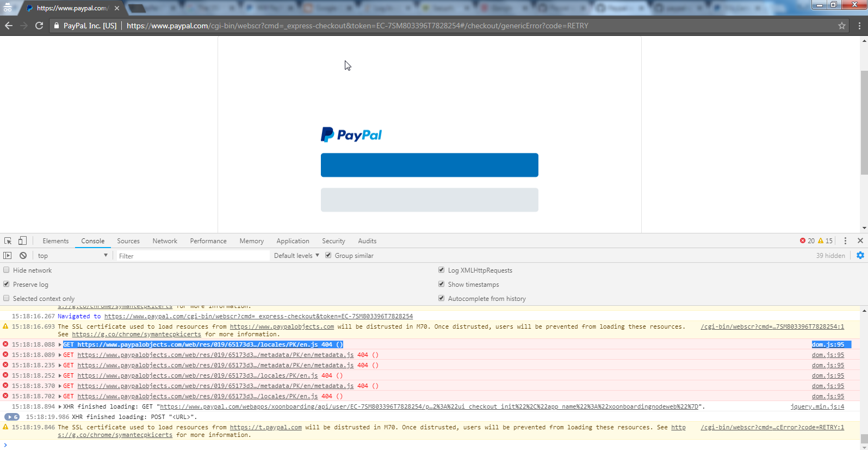Screen dimensions: 868x450
Task: Switch to the Elements tab
Action: 55,241
